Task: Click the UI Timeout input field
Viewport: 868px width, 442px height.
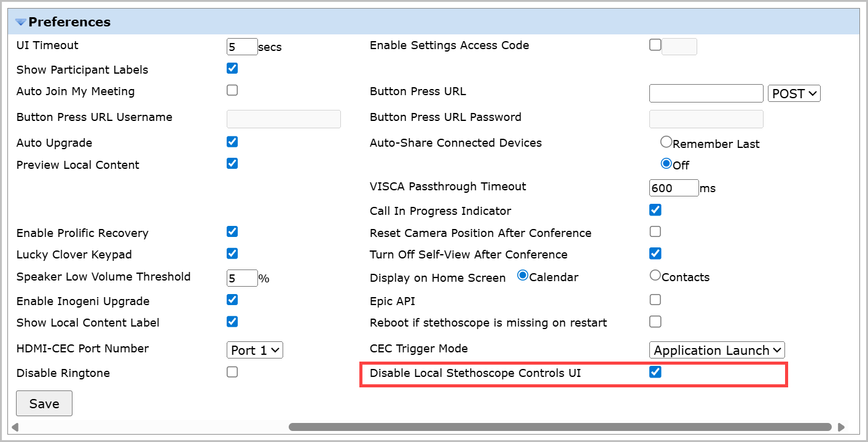Action: (242, 47)
